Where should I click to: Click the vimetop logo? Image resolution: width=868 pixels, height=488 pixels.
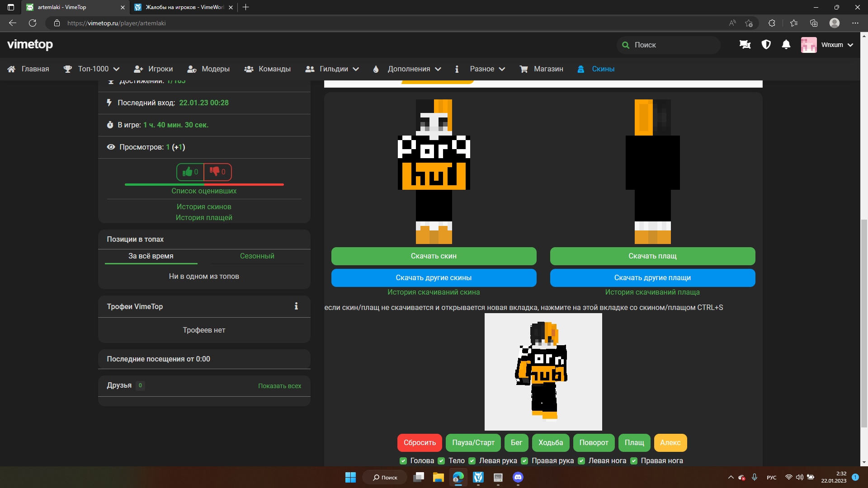30,44
